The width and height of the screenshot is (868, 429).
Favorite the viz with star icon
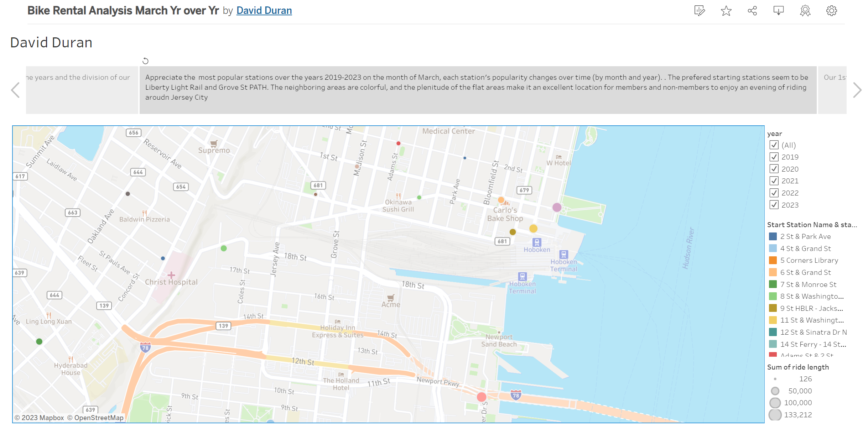click(x=726, y=11)
